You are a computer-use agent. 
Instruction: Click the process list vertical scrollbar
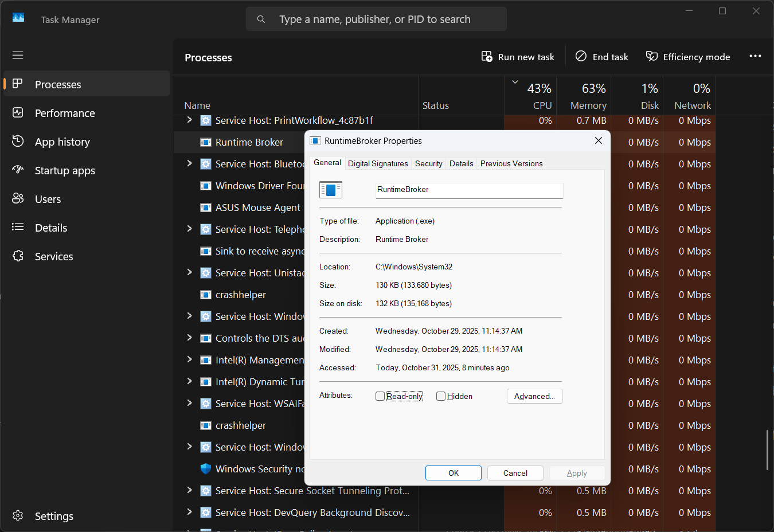pyautogui.click(x=767, y=450)
